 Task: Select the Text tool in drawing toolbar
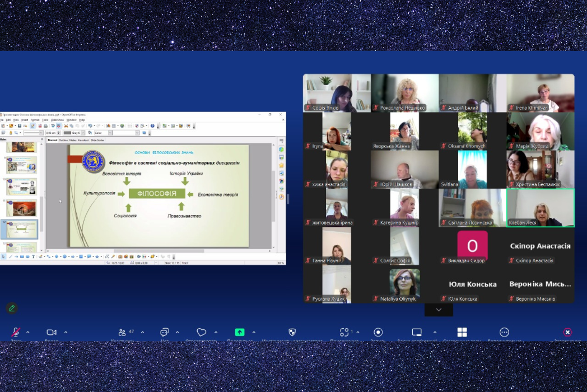33,257
